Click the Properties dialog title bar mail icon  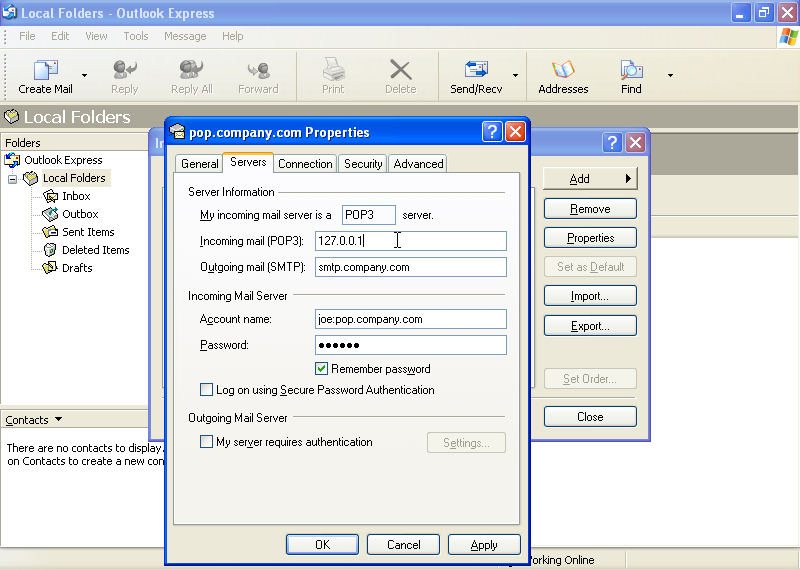point(177,132)
